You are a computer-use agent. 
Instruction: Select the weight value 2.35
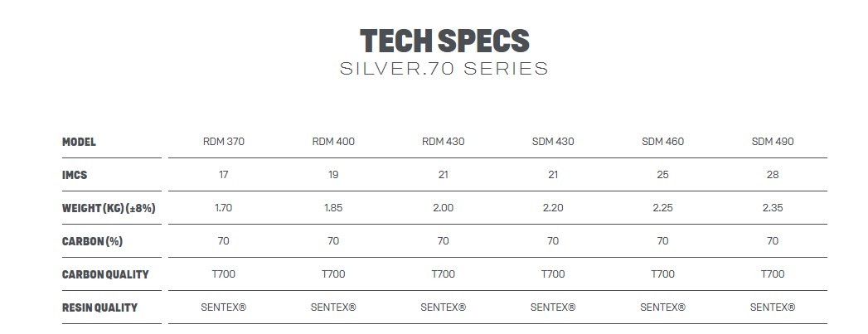point(773,208)
